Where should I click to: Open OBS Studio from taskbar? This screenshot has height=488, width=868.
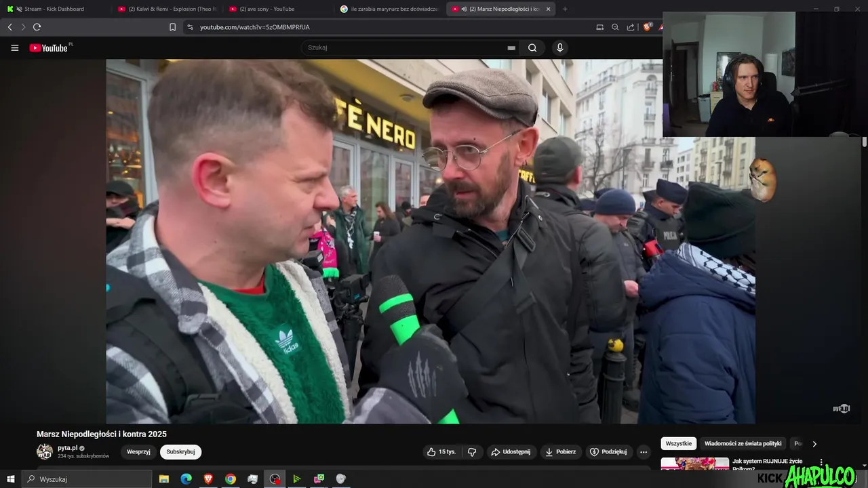[x=275, y=479]
